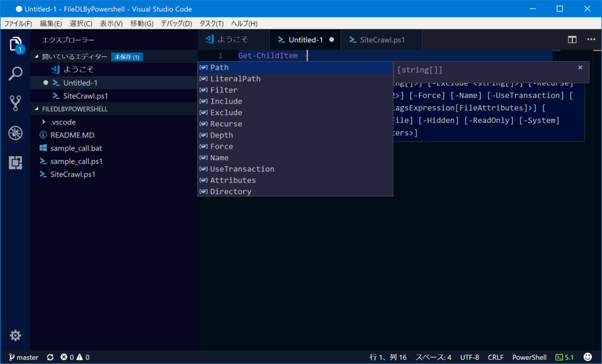Open the Debug activity bar icon

coord(15,133)
